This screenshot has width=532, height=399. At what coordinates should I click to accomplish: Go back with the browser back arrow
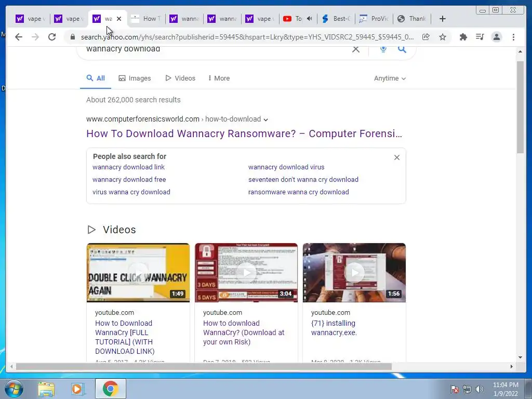[19, 37]
